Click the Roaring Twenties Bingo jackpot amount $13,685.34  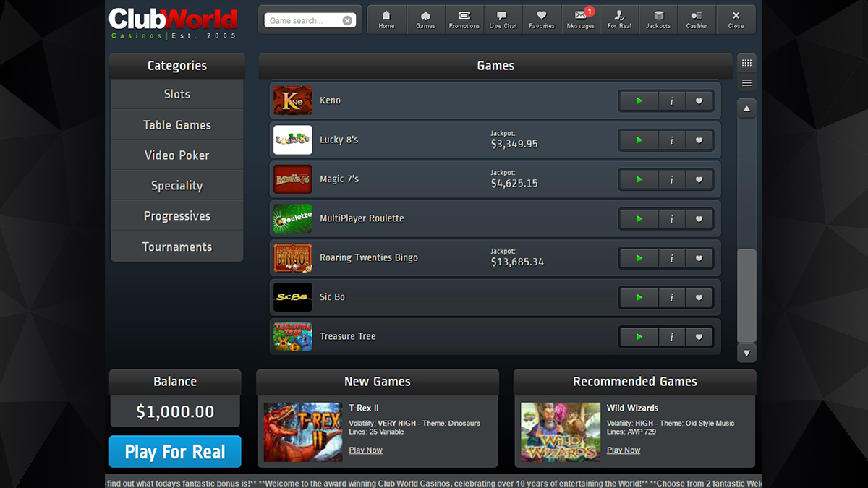pos(517,262)
